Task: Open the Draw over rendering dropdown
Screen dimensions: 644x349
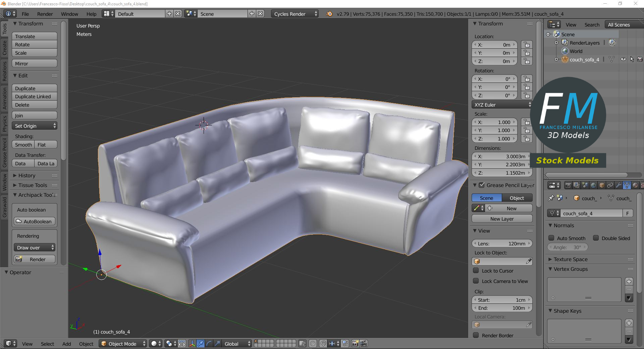Action: pos(35,248)
